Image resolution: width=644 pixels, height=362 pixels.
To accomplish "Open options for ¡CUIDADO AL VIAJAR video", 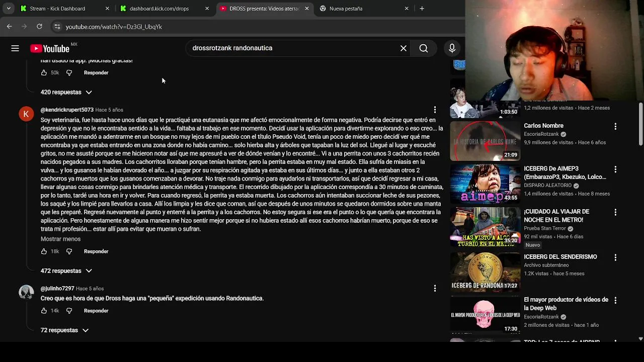I will 615,212.
